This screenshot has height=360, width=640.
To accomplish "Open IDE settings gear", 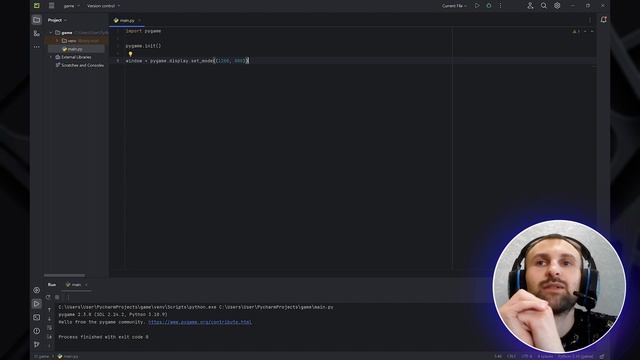I will point(557,6).
